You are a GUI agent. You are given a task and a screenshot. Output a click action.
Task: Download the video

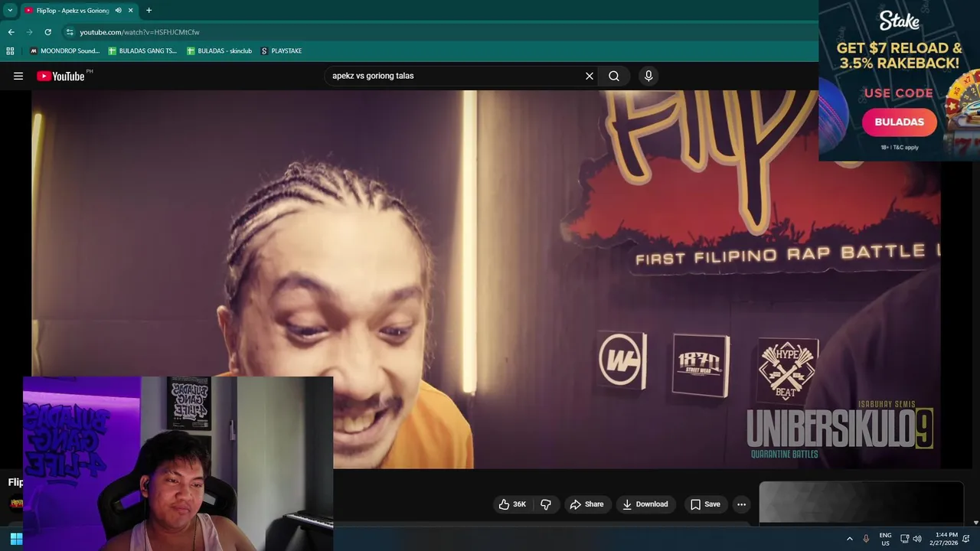coord(645,504)
